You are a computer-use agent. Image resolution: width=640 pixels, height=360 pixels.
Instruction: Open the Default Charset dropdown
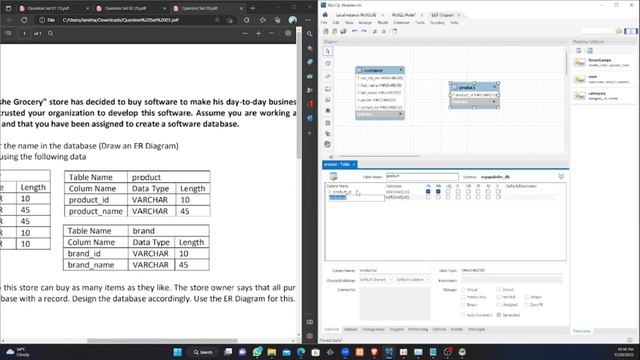[376, 280]
